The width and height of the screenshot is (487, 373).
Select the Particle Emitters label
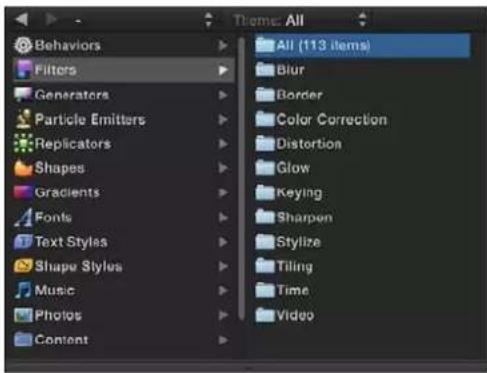(x=90, y=119)
